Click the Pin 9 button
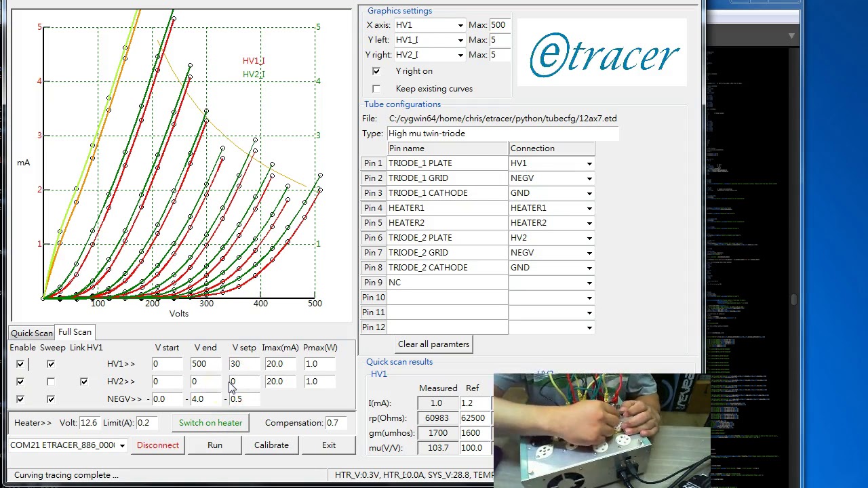 point(373,283)
